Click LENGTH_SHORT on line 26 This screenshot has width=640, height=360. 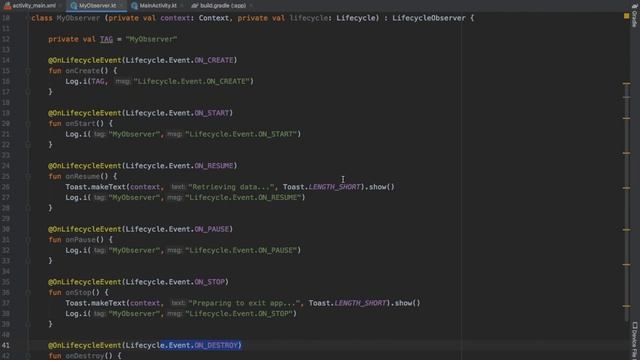click(334, 187)
